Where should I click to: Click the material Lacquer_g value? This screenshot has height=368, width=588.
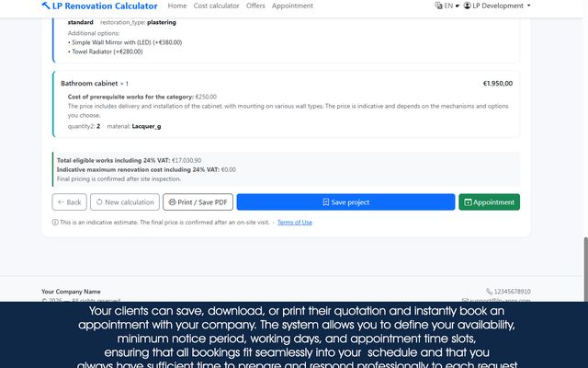tap(146, 126)
